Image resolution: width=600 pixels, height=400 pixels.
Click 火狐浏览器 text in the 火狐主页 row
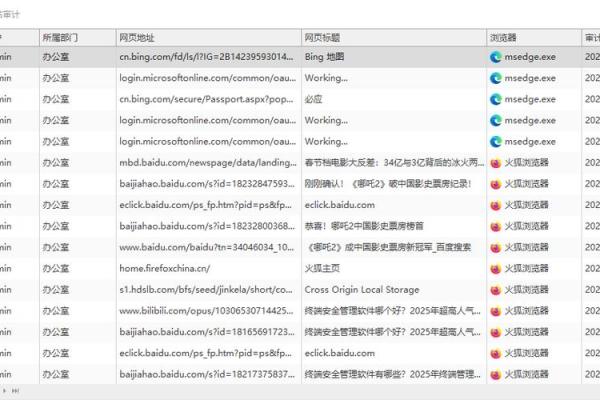527,268
